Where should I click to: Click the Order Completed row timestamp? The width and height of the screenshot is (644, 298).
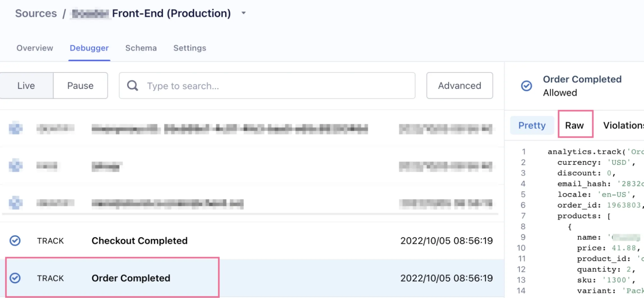447,278
